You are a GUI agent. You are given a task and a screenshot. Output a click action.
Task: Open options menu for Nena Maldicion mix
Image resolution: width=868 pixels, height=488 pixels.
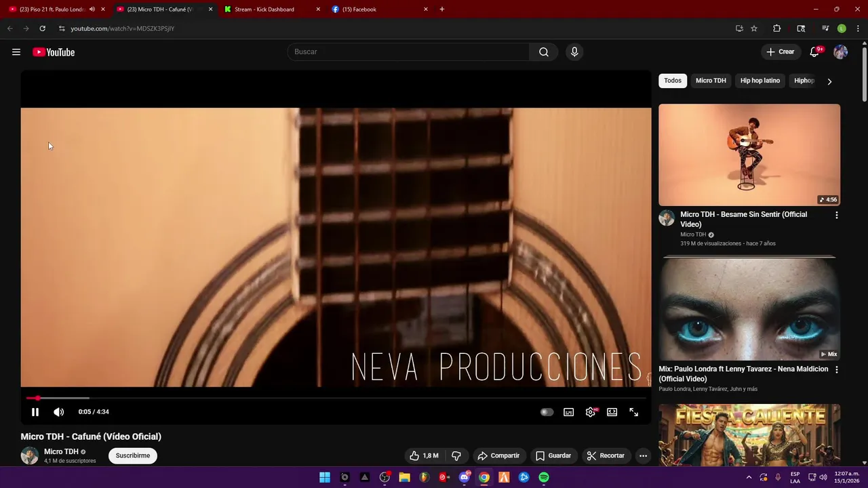coord(836,370)
